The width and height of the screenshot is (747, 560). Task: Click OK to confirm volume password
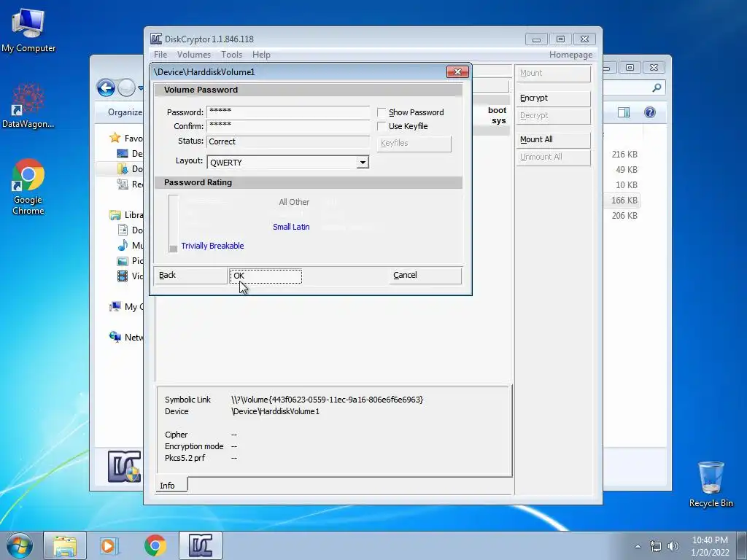click(x=266, y=276)
